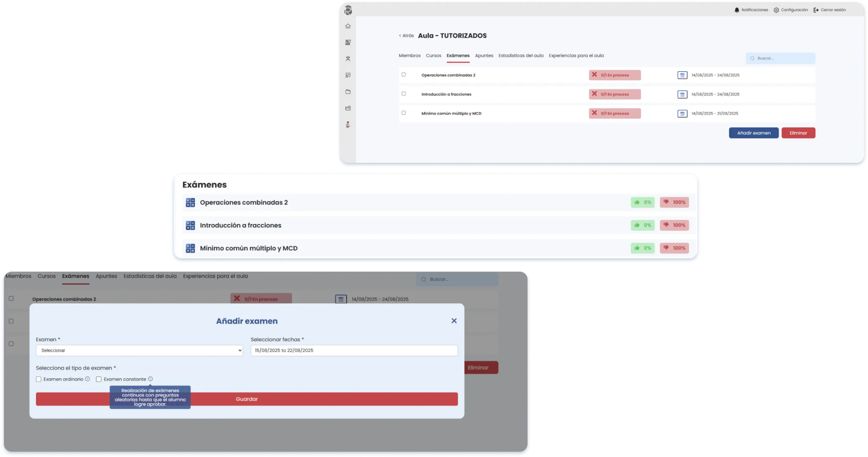Click the Cerrar sesión logout icon

(x=816, y=10)
